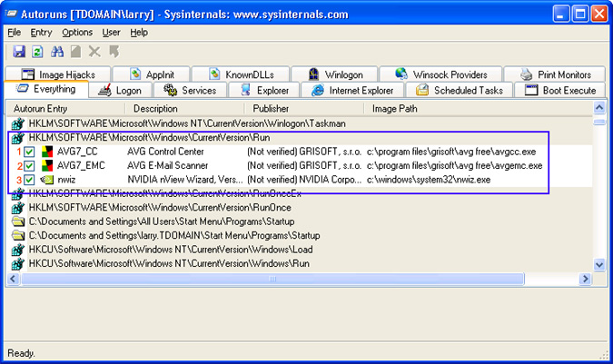The width and height of the screenshot is (613, 364).
Task: Open the File menu
Action: [x=14, y=33]
